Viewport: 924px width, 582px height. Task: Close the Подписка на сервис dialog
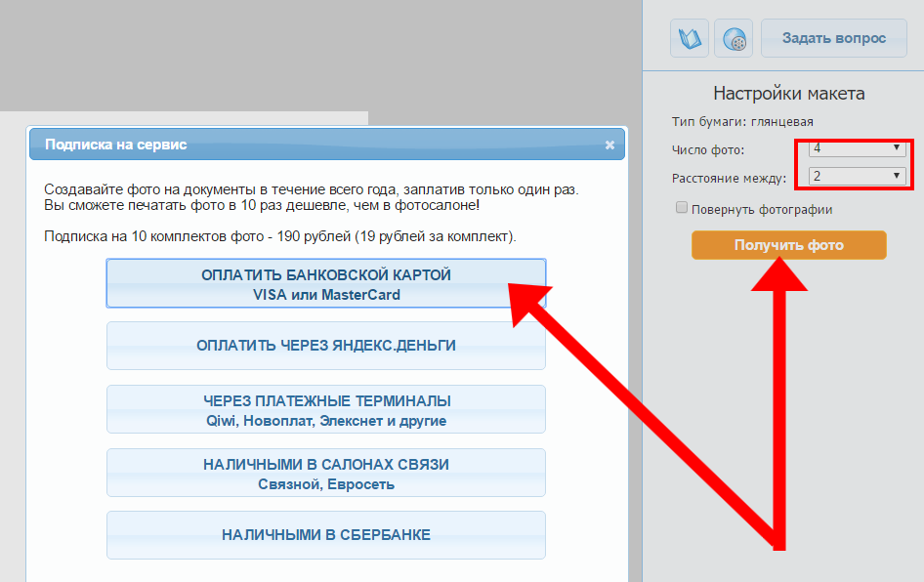pos(609,145)
